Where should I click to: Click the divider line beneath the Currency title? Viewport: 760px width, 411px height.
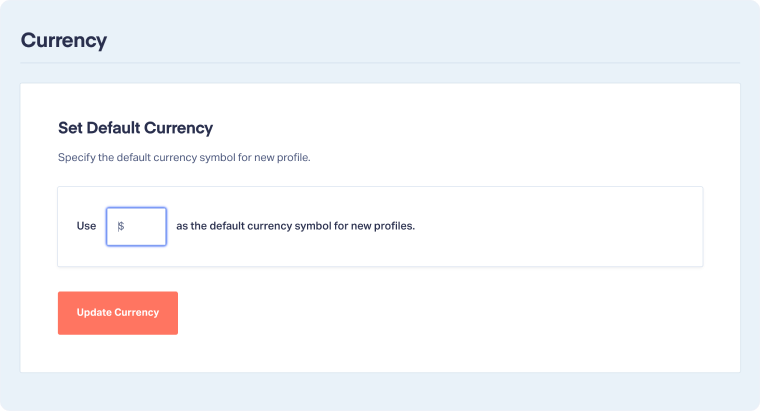[x=380, y=63]
